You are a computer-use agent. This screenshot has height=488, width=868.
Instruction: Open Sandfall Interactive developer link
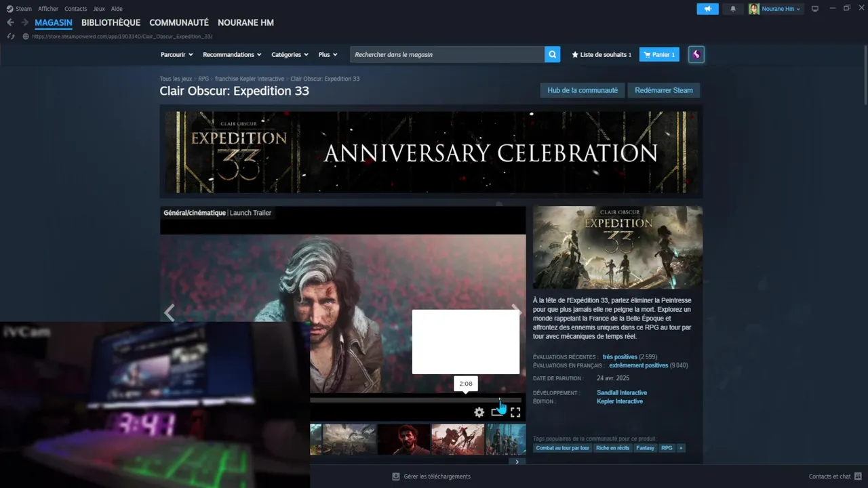[x=622, y=393]
